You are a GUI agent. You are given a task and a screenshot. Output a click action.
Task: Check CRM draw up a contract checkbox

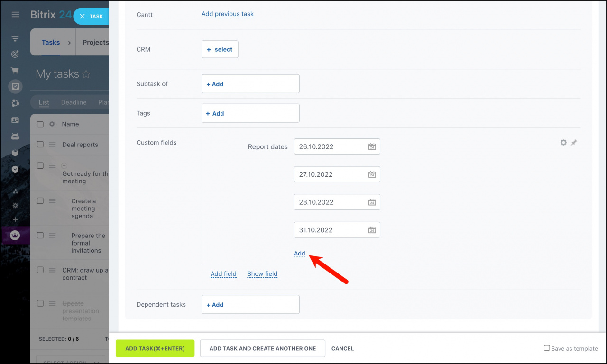(x=40, y=270)
